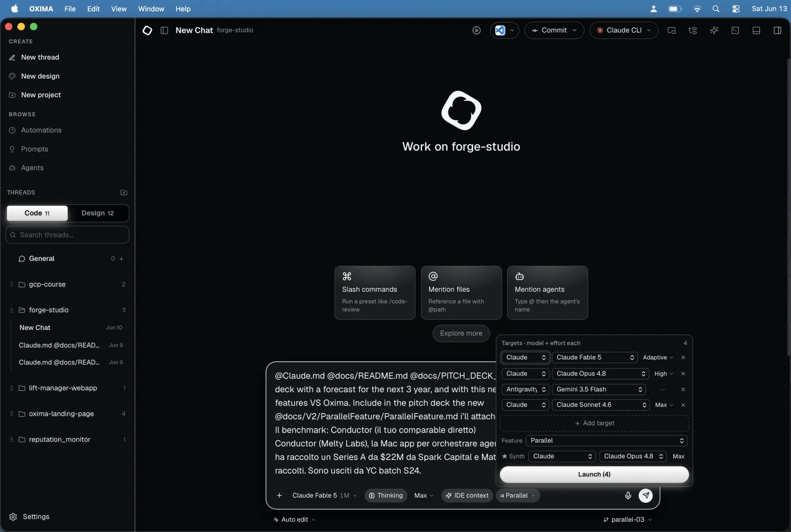Open the Edit menu
This screenshot has height=532, width=791.
click(93, 9)
